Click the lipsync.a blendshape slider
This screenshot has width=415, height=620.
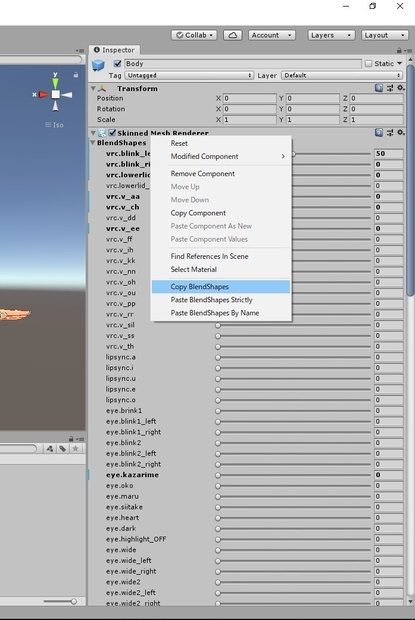pos(293,357)
